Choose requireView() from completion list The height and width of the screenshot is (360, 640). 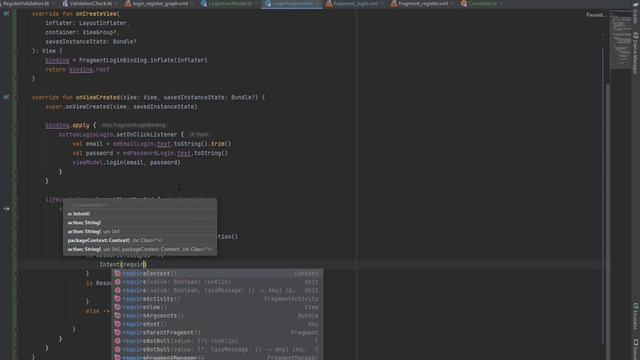(x=218, y=307)
